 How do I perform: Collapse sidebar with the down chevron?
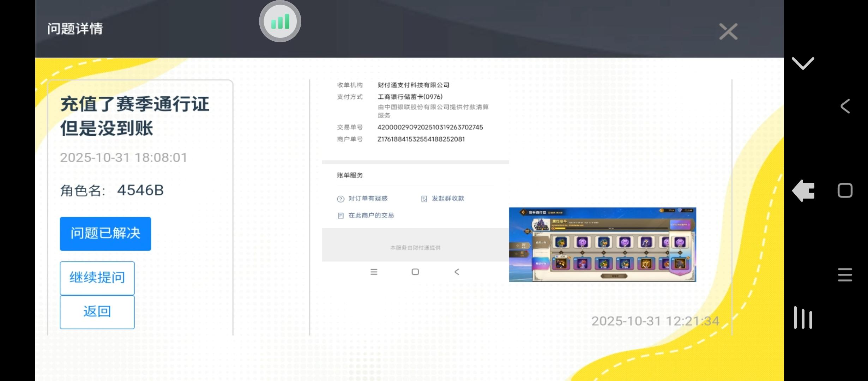click(803, 64)
